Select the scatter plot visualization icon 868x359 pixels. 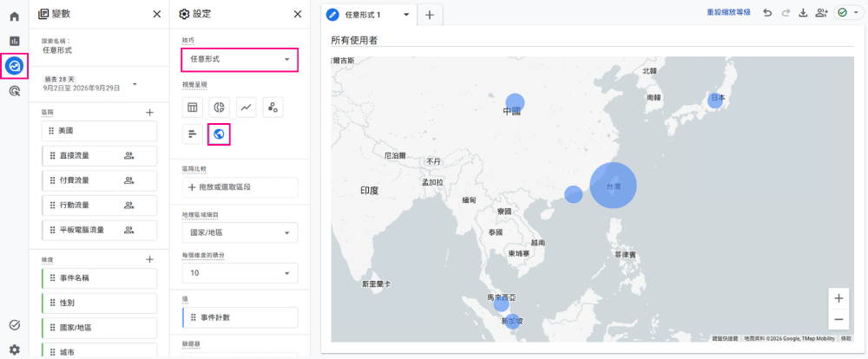[x=273, y=108]
